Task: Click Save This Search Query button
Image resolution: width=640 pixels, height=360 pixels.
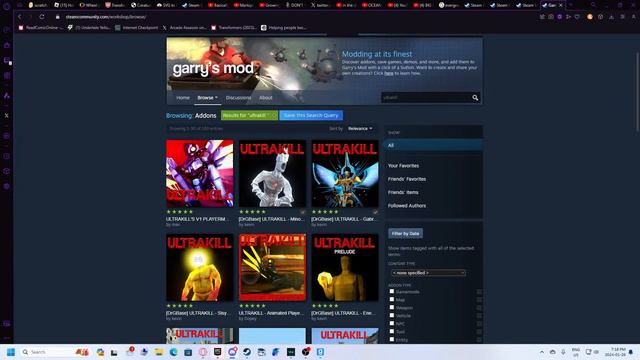Action: point(311,116)
